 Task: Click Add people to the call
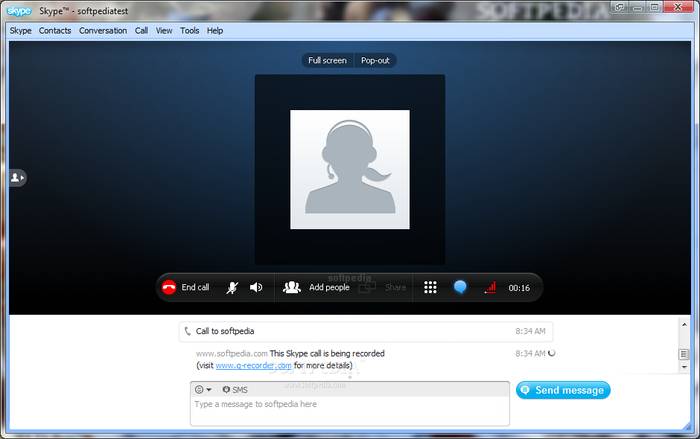(316, 287)
